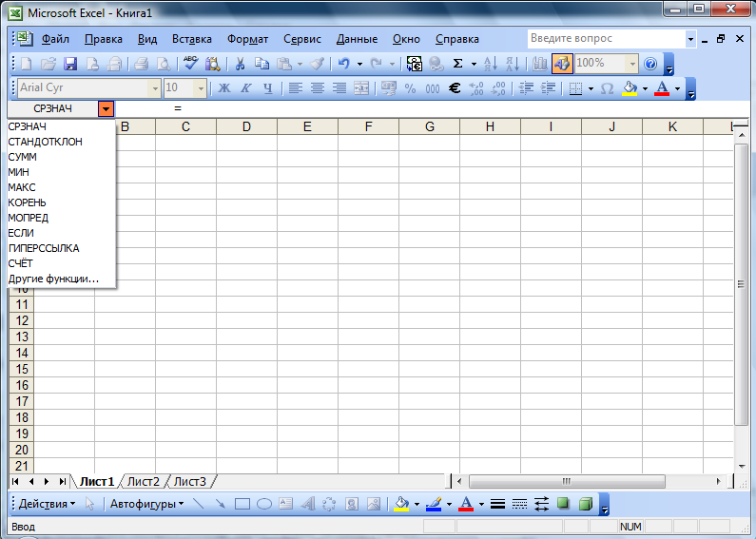This screenshot has width=756, height=539.
Task: Collapse the function name box dropdown
Action: tap(106, 109)
